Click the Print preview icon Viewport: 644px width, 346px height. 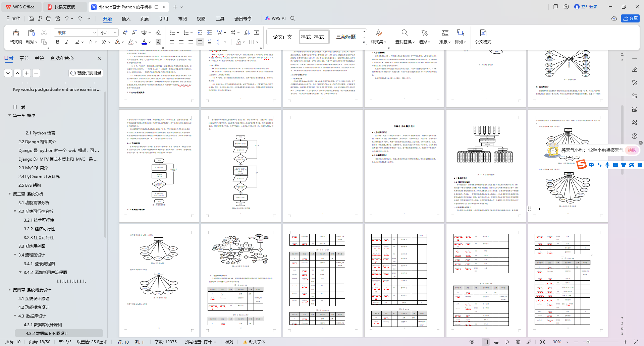[57, 18]
